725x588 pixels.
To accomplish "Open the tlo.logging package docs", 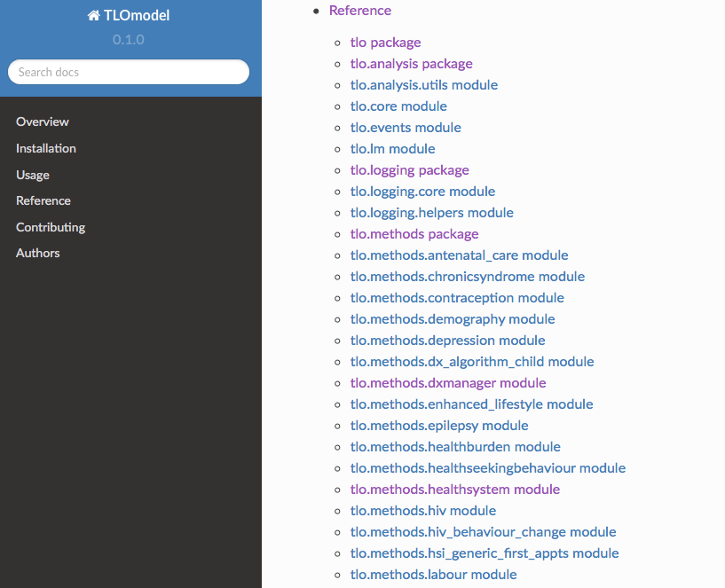I will 409,169.
